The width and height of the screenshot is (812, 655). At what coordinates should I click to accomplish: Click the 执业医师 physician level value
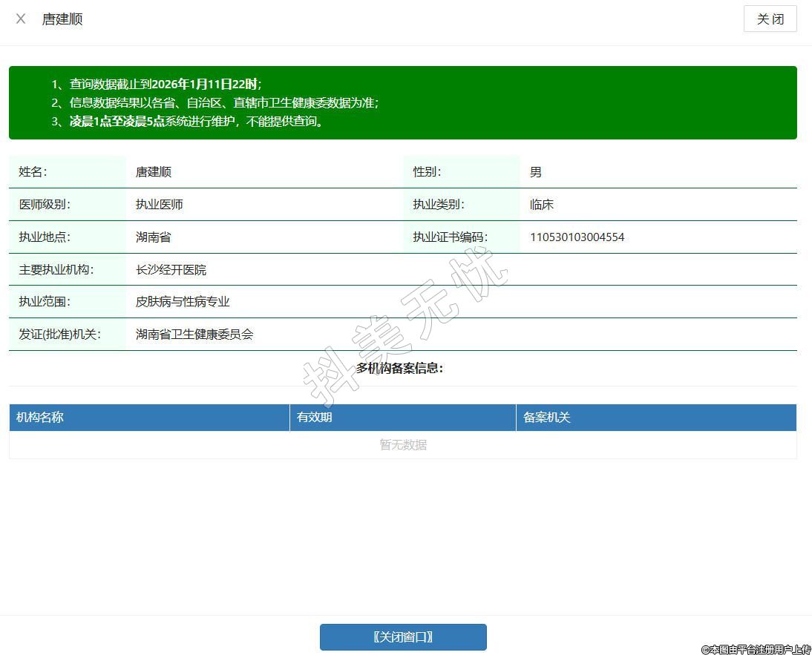pyautogui.click(x=159, y=205)
